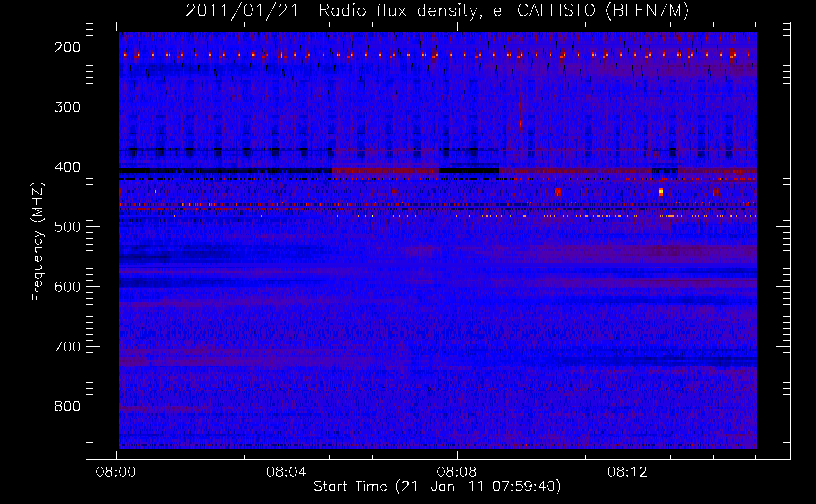Click the 800 frequency tick label

coord(68,406)
